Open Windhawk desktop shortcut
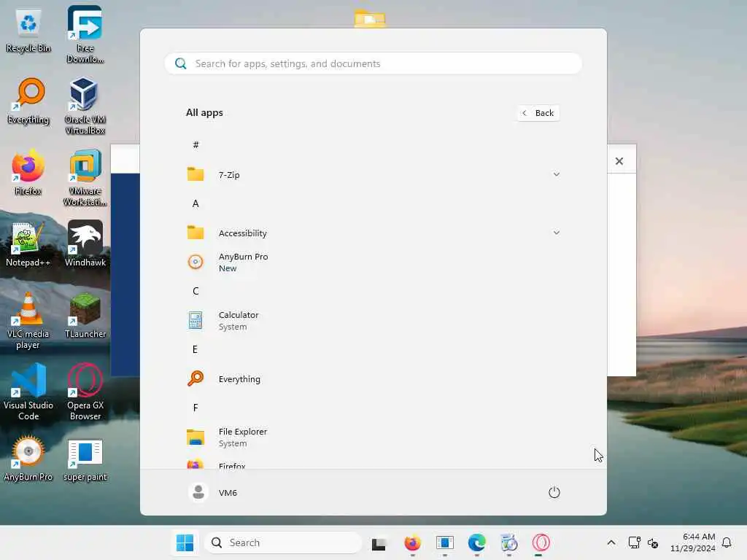This screenshot has width=747, height=560. [85, 244]
